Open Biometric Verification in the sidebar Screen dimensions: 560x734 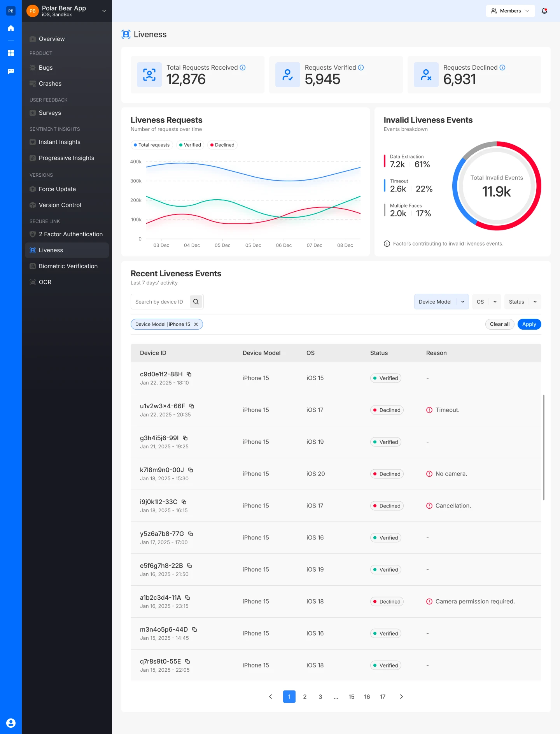pyautogui.click(x=68, y=266)
